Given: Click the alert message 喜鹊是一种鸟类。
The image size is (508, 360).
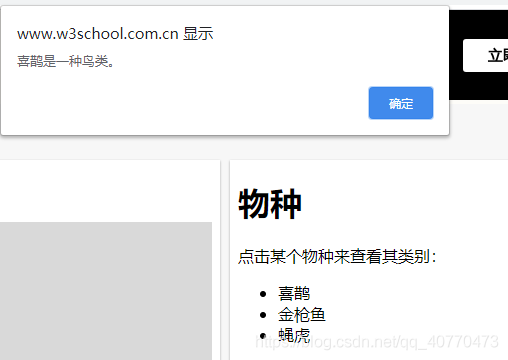Looking at the screenshot, I should point(66,61).
